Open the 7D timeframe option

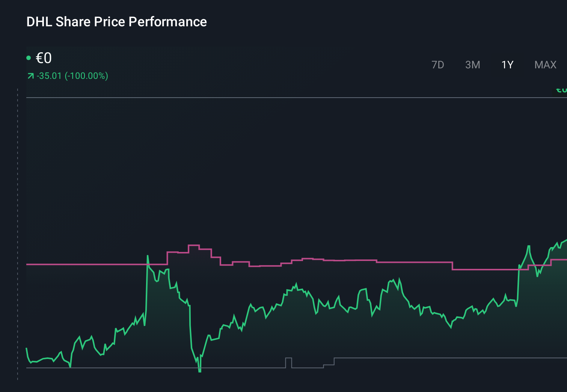coord(438,65)
